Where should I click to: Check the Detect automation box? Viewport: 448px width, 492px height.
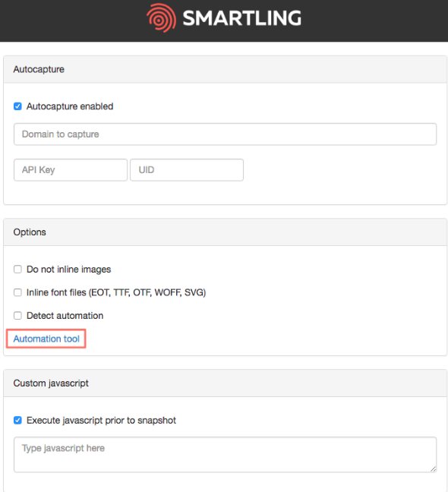click(x=17, y=315)
